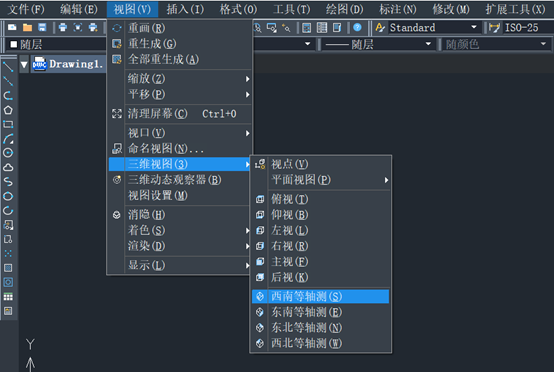Choose 视图设置(M) menu entry
Screen dimensions: 554x372
coord(180,195)
